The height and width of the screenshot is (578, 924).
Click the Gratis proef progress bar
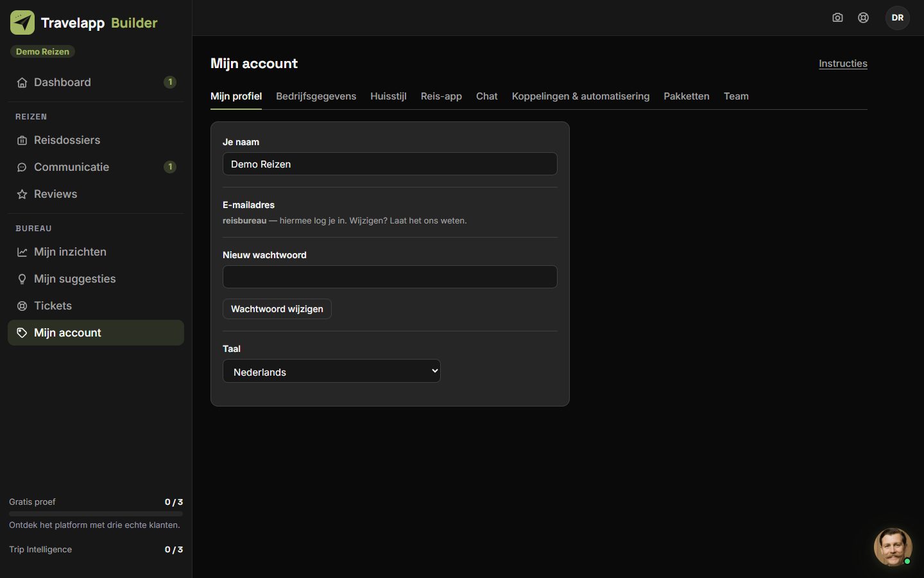(x=96, y=514)
